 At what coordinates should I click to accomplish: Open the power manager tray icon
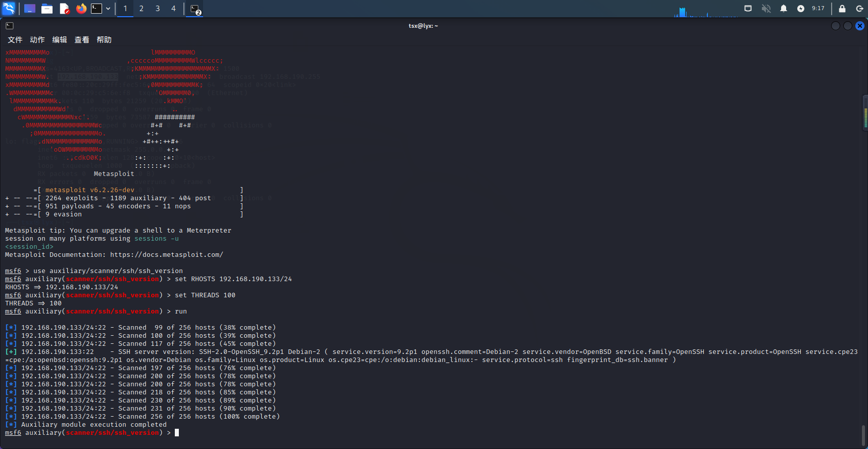801,9
